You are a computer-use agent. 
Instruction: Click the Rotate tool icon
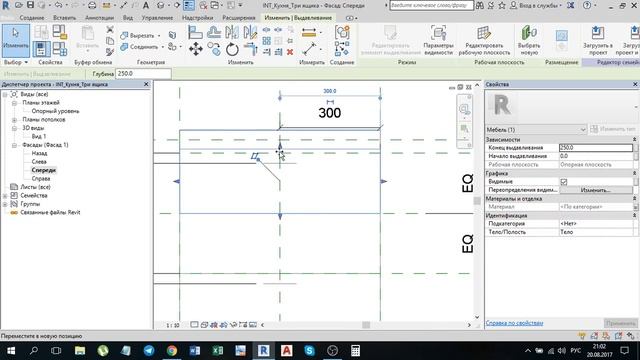click(x=232, y=49)
